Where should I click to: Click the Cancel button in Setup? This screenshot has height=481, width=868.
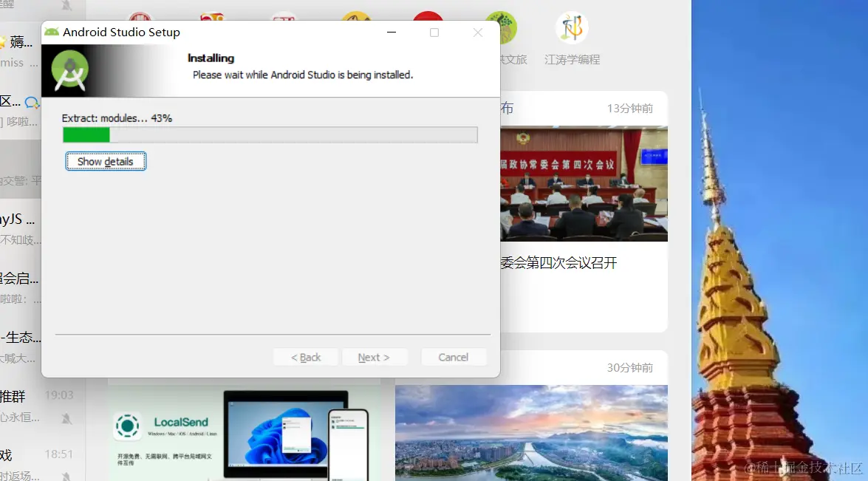(454, 357)
